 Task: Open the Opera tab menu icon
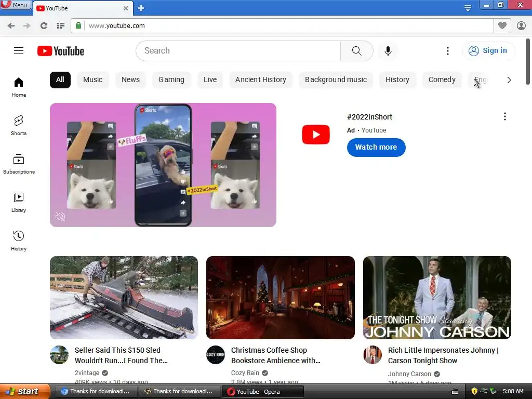point(468,8)
